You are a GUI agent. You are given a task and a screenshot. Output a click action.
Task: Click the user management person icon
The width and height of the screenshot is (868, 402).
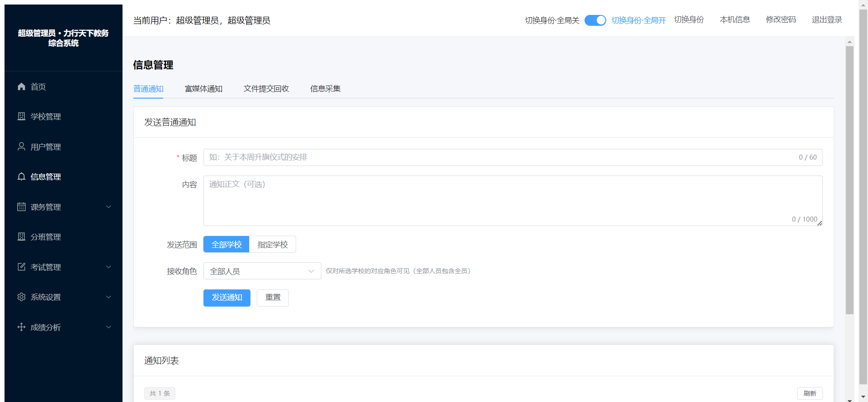point(21,147)
